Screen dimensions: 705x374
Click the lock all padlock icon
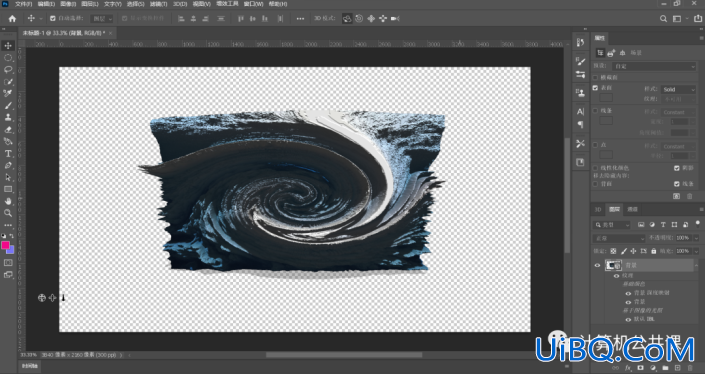click(653, 251)
